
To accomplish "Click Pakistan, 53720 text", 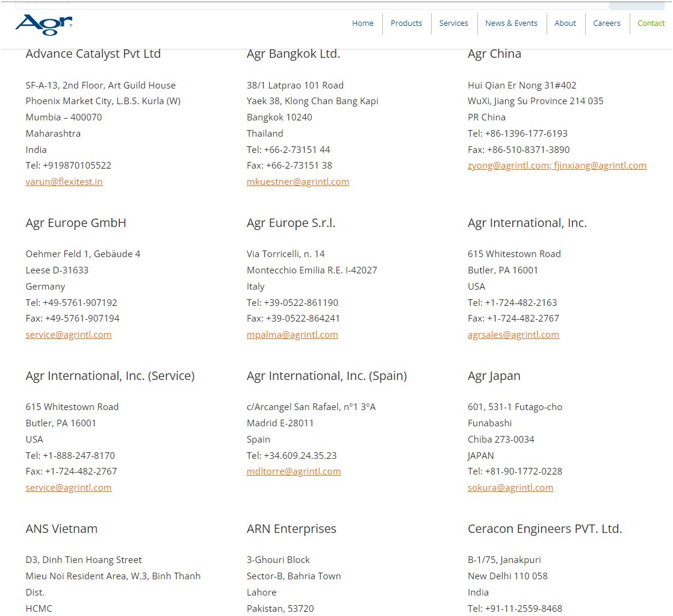I will click(281, 608).
